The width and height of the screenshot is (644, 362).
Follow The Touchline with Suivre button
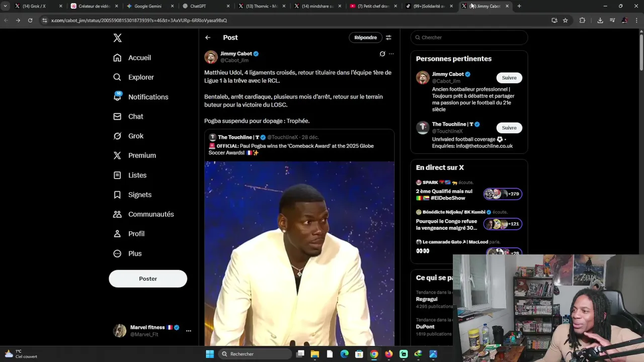tap(509, 128)
